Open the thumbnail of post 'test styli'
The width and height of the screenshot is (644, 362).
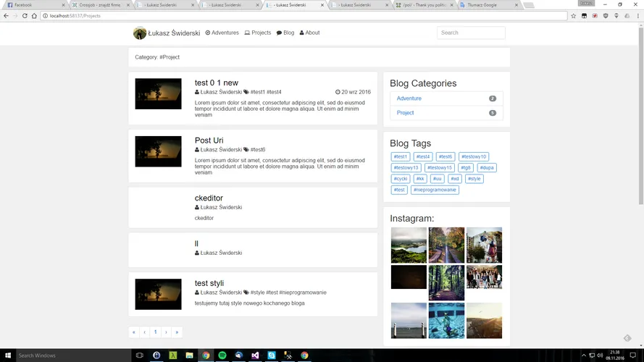[158, 294]
